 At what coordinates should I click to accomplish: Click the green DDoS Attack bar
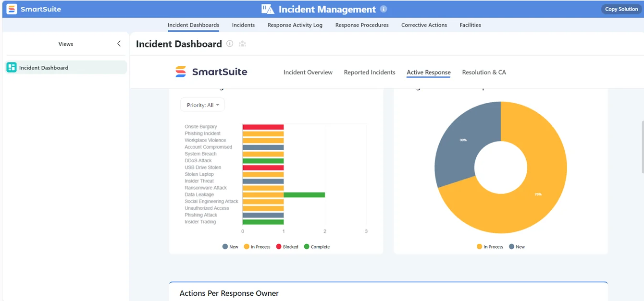(263, 161)
